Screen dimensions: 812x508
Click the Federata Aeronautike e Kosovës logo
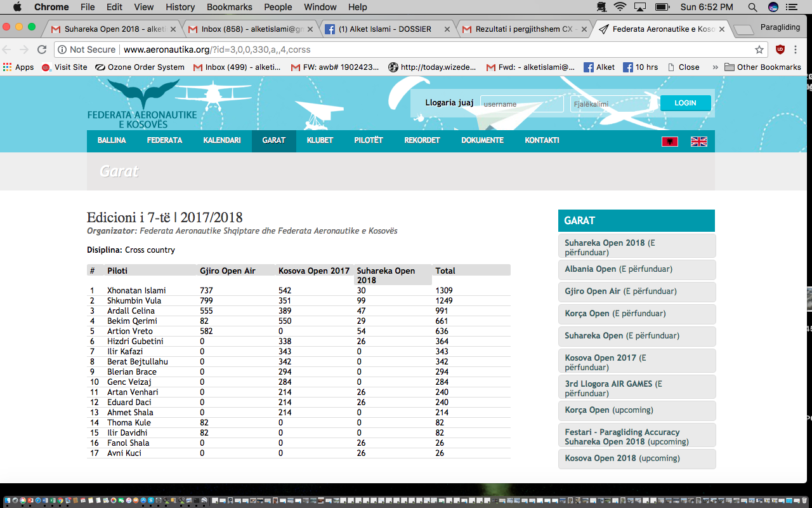pyautogui.click(x=143, y=104)
